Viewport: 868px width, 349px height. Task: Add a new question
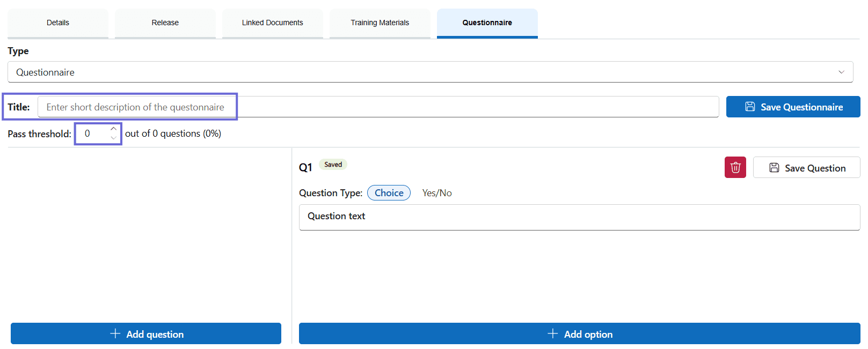point(146,333)
